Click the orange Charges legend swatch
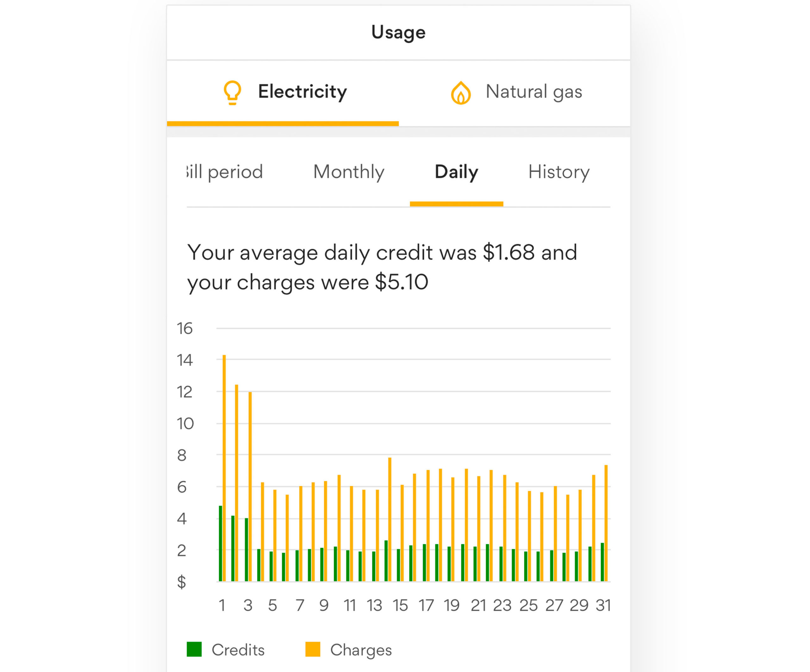The width and height of the screenshot is (810, 672). coord(313,649)
